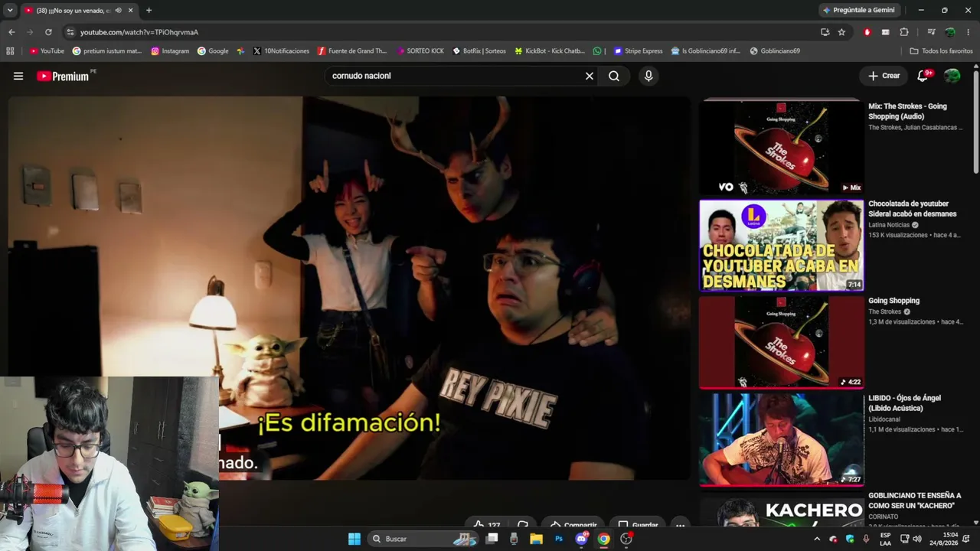
Task: Open YouTube notifications bell
Action: pos(923,76)
